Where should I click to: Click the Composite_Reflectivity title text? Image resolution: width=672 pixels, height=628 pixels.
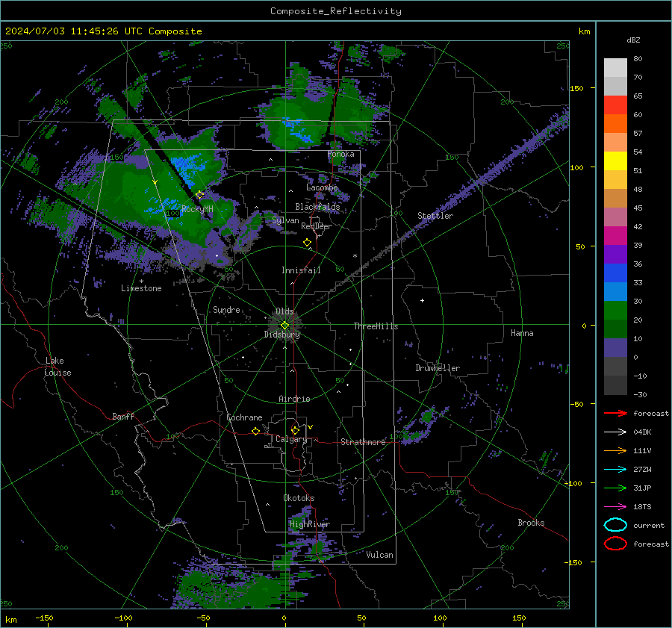coord(336,11)
